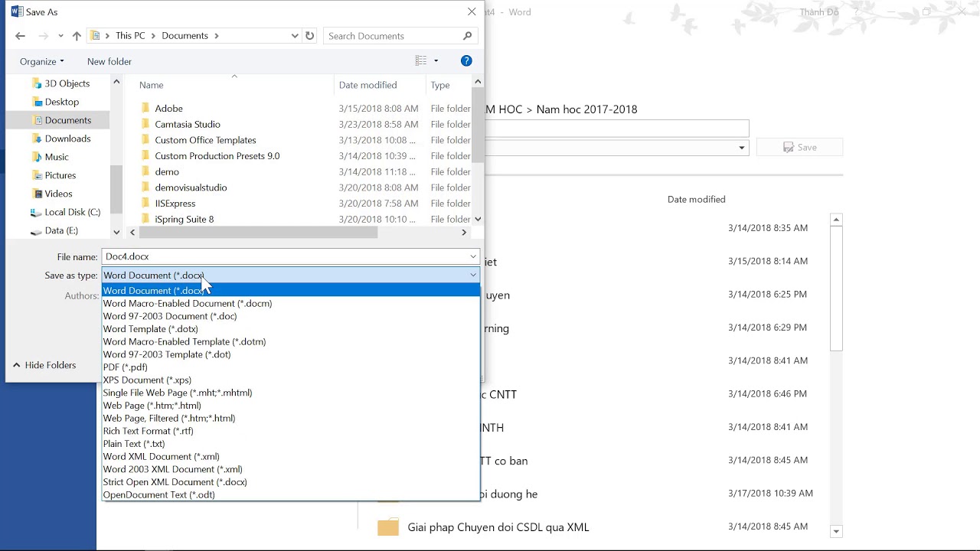This screenshot has height=551, width=980.
Task: Click the search magnifier icon
Action: 467,36
